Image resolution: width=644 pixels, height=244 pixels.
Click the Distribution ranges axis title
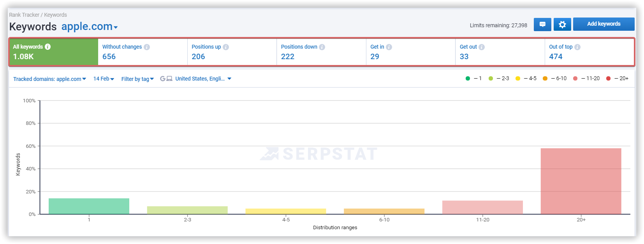click(335, 228)
